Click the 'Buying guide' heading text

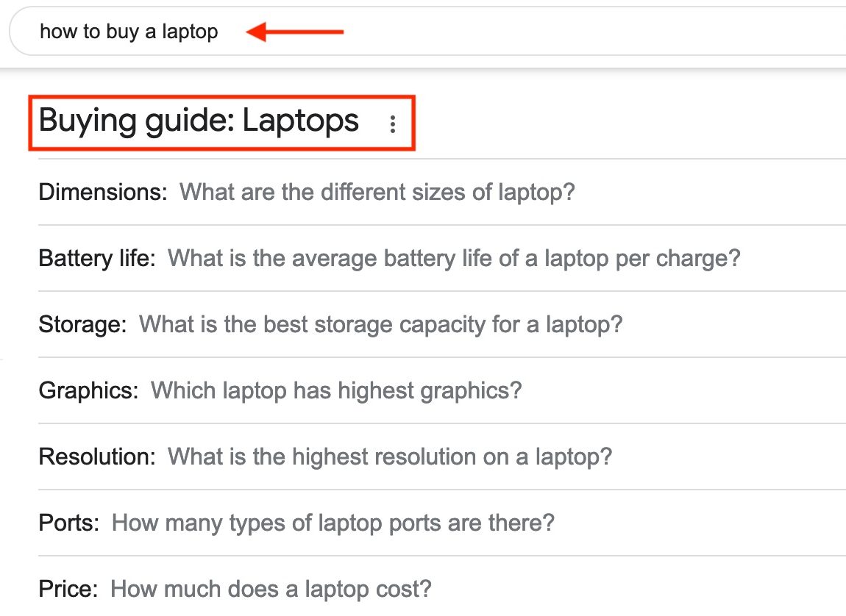(136, 121)
